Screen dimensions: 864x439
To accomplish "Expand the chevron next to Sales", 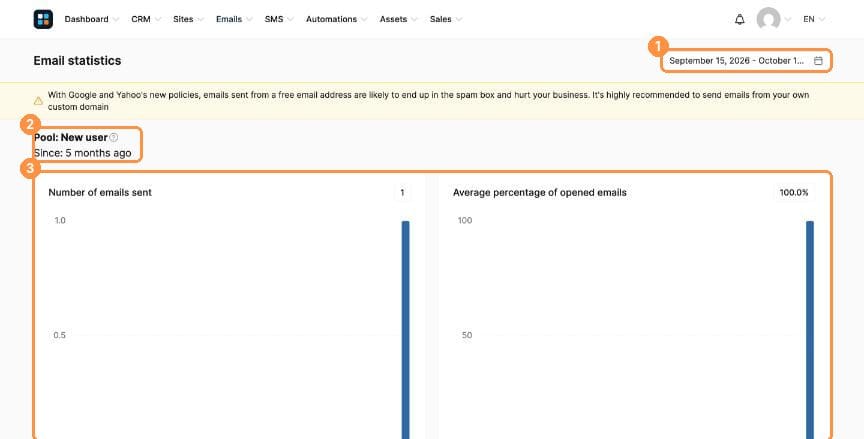I will 458,20.
